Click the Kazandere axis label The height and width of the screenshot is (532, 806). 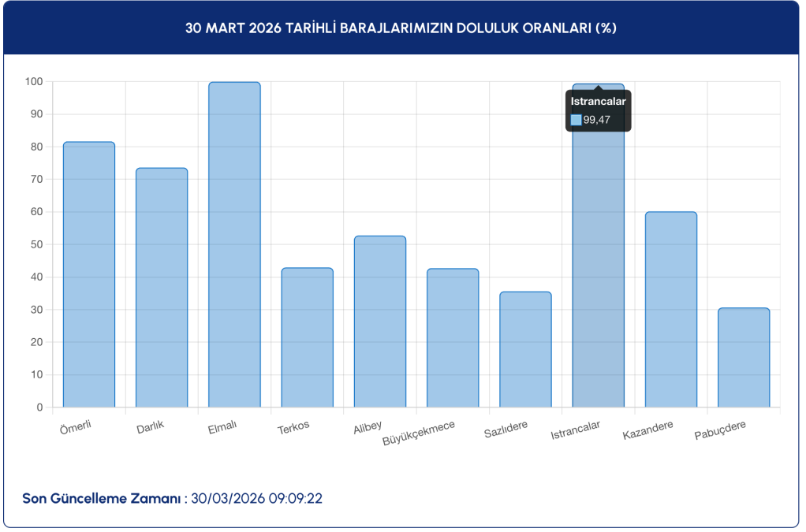647,430
